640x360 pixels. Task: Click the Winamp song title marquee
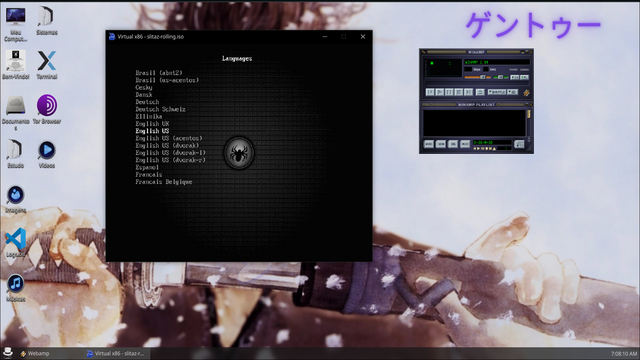[x=497, y=62]
